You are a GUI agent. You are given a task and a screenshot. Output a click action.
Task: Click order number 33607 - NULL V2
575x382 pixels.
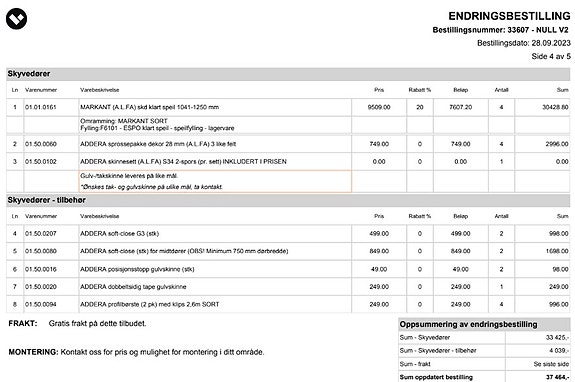538,30
